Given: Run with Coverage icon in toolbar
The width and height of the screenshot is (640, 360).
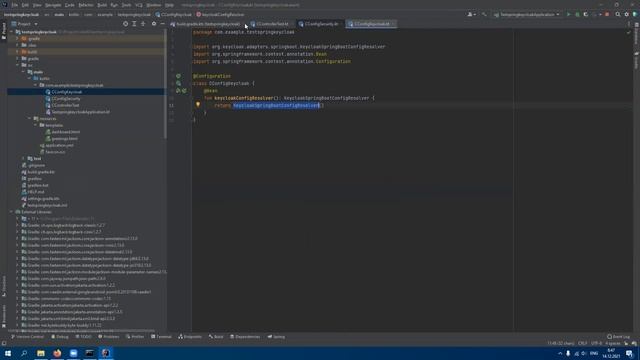Looking at the screenshot, I should pyautogui.click(x=586, y=14).
